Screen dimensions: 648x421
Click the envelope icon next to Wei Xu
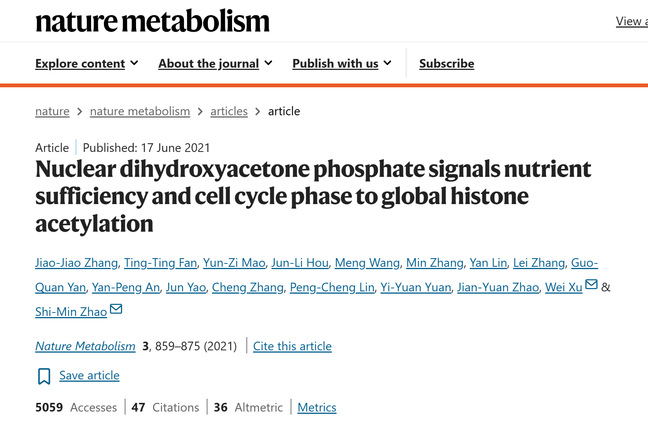click(x=591, y=284)
